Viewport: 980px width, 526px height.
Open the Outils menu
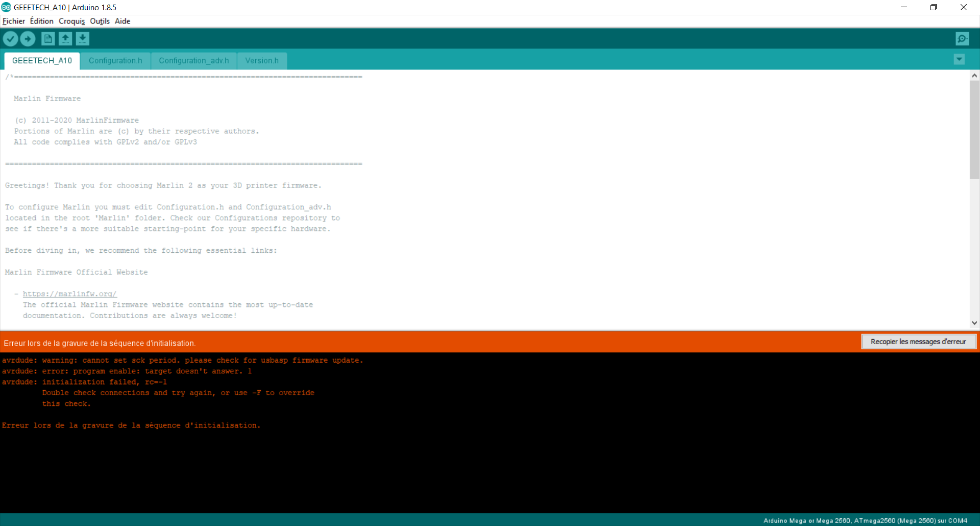[100, 21]
